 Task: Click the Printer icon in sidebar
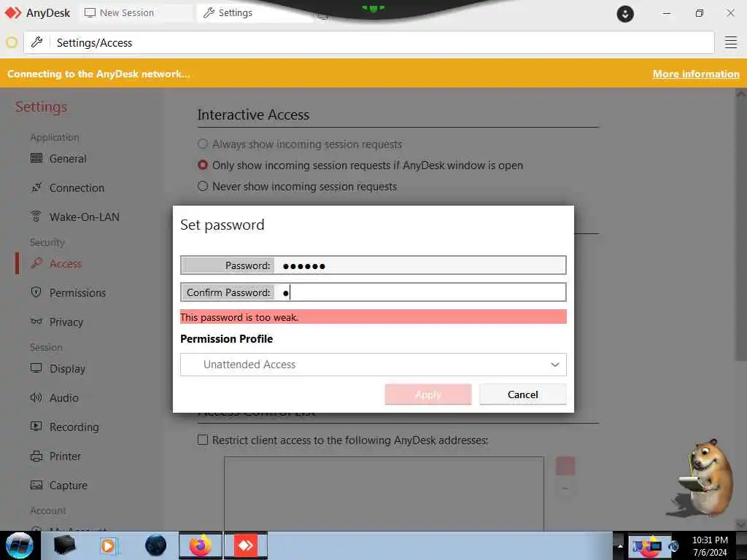pos(36,456)
